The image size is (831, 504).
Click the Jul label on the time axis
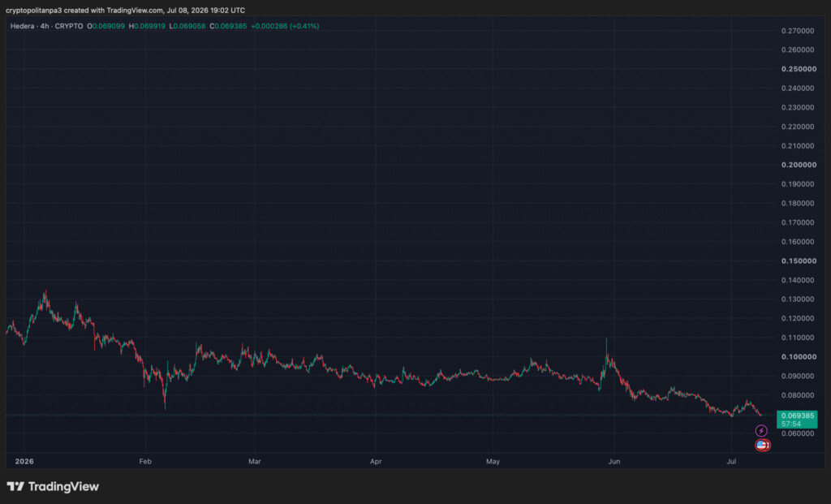(731, 462)
